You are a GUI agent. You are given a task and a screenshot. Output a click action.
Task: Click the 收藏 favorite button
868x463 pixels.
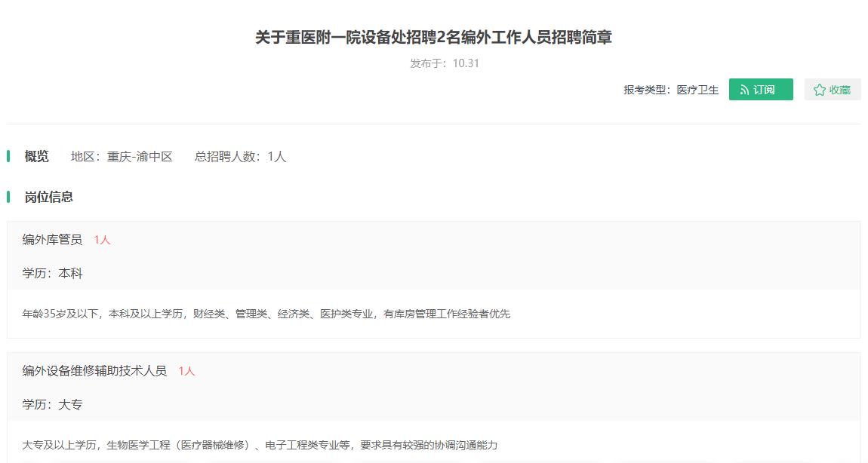[x=832, y=90]
